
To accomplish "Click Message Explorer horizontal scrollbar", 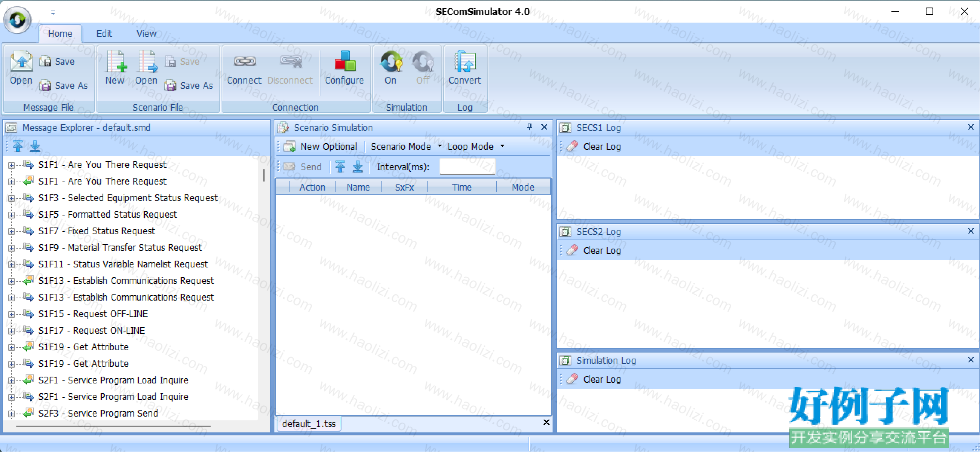I will point(113,426).
